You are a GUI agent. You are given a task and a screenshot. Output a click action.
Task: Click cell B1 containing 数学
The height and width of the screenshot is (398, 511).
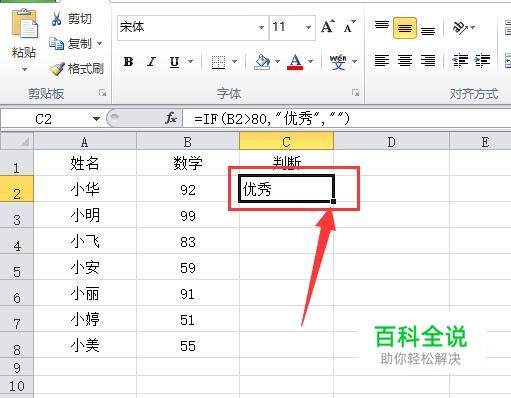click(188, 163)
